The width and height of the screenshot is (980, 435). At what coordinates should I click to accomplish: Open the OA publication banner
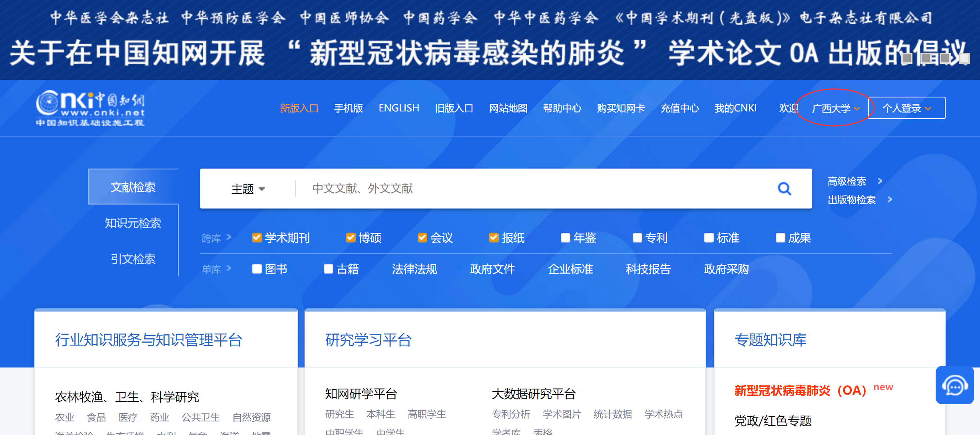point(490,40)
